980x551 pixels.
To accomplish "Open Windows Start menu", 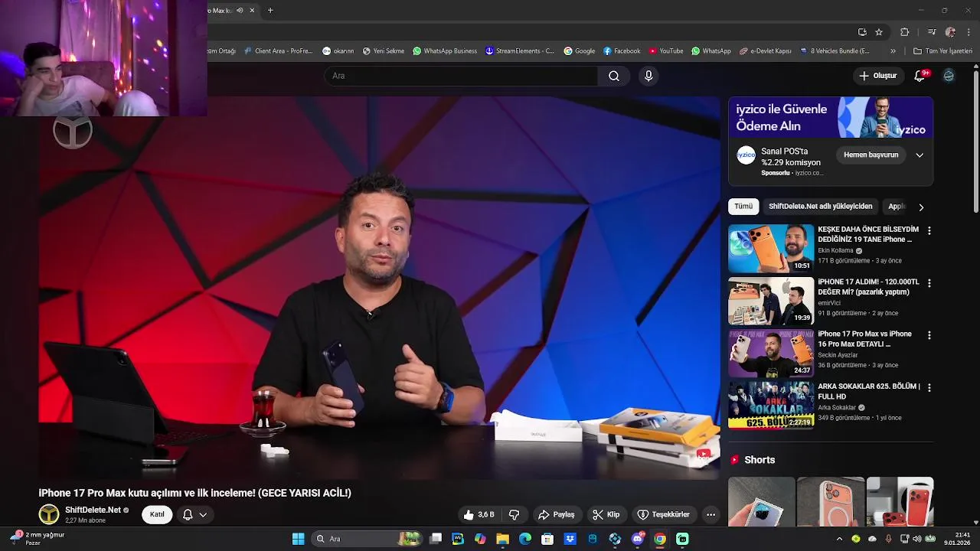I will [x=298, y=539].
